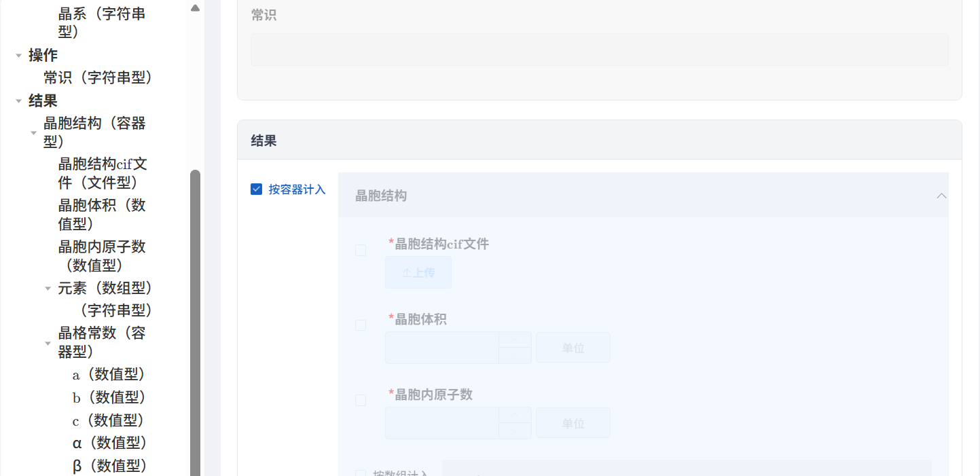Collapse the 晶胞结构 panel using its chevron

941,196
